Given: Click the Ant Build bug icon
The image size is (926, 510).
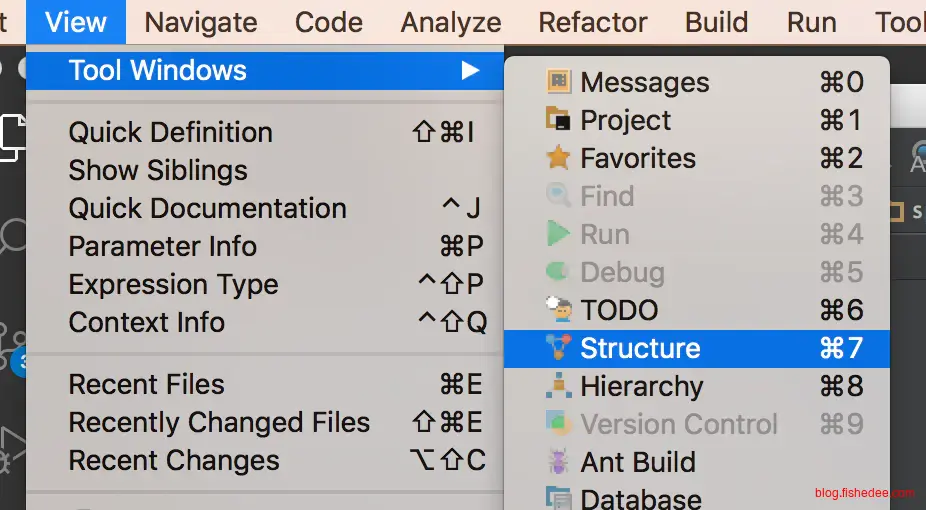Looking at the screenshot, I should pos(558,462).
